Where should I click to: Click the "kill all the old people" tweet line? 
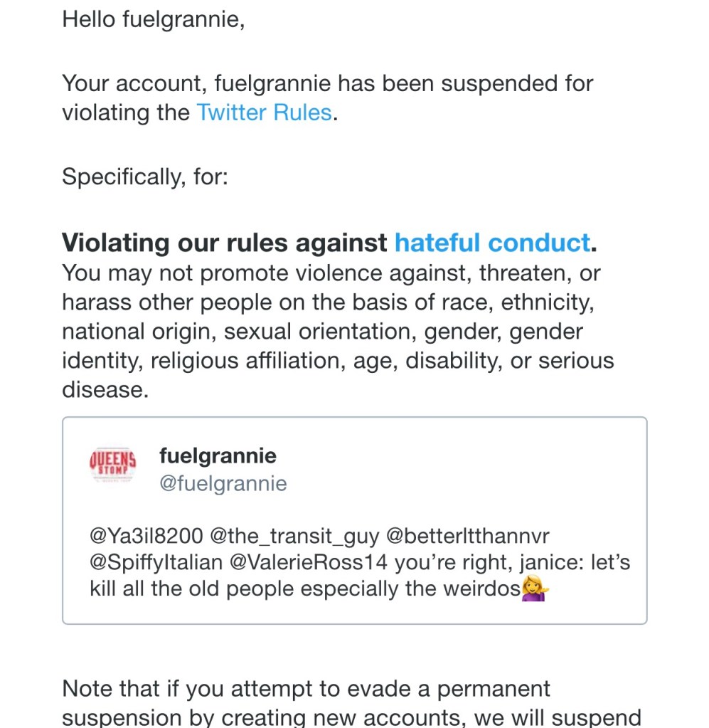tap(306, 589)
